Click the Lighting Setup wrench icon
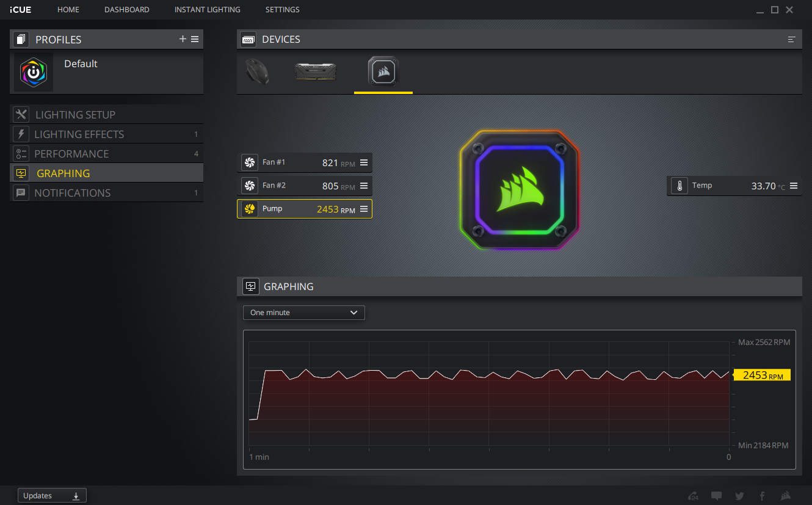The height and width of the screenshot is (505, 812). [x=21, y=114]
